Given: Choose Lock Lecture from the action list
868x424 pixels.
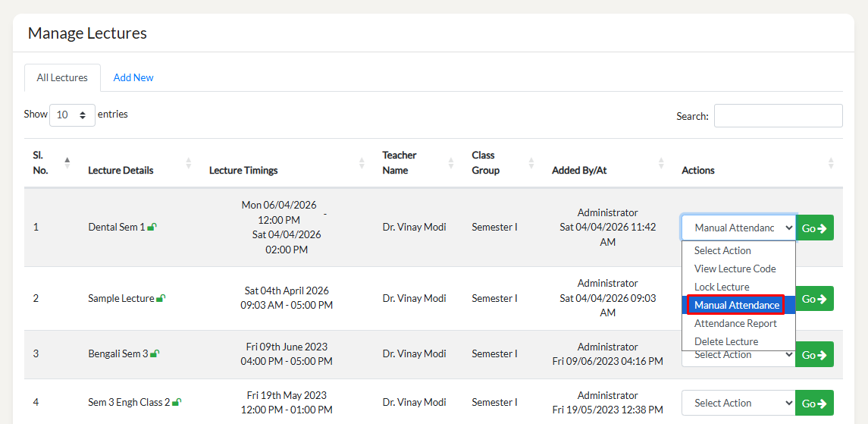Looking at the screenshot, I should [x=722, y=287].
